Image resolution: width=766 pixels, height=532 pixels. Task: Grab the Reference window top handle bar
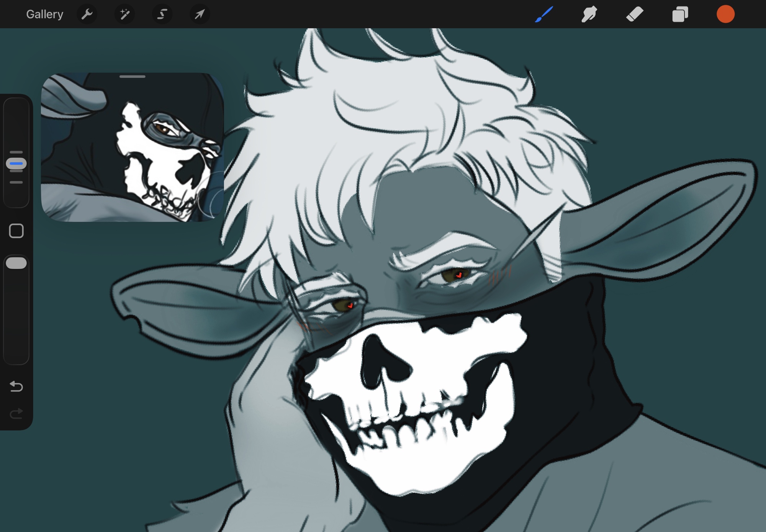pyautogui.click(x=132, y=77)
